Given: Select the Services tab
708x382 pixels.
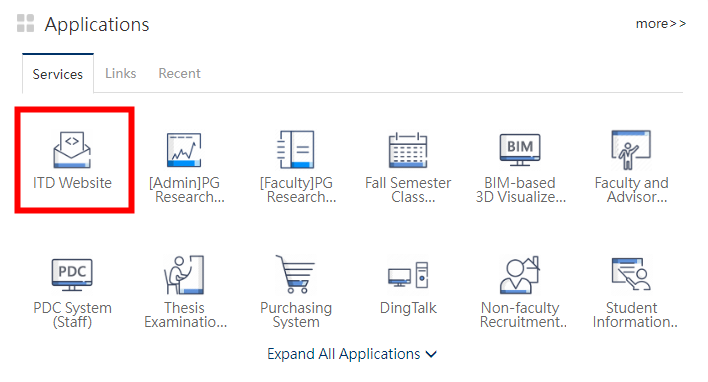Looking at the screenshot, I should (58, 74).
